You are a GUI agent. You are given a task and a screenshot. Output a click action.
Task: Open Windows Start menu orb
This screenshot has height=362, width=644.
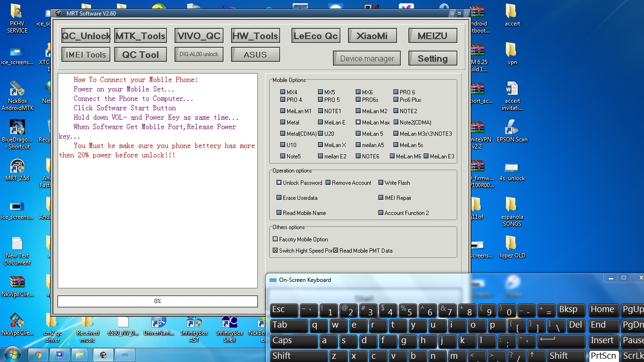coord(13,354)
